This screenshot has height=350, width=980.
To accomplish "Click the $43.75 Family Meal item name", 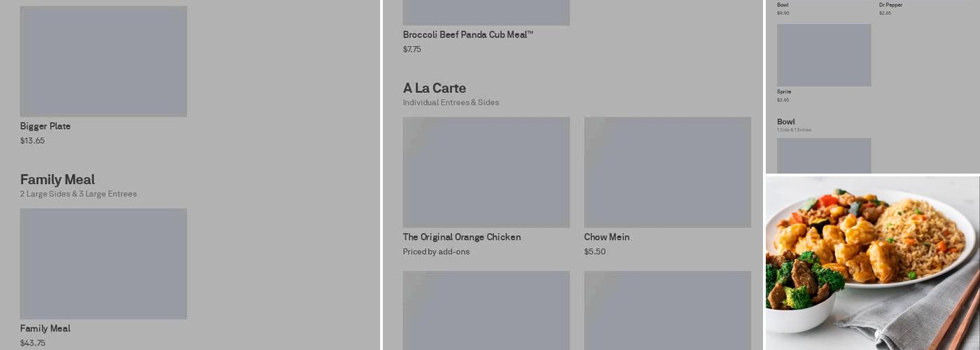I will tap(45, 329).
